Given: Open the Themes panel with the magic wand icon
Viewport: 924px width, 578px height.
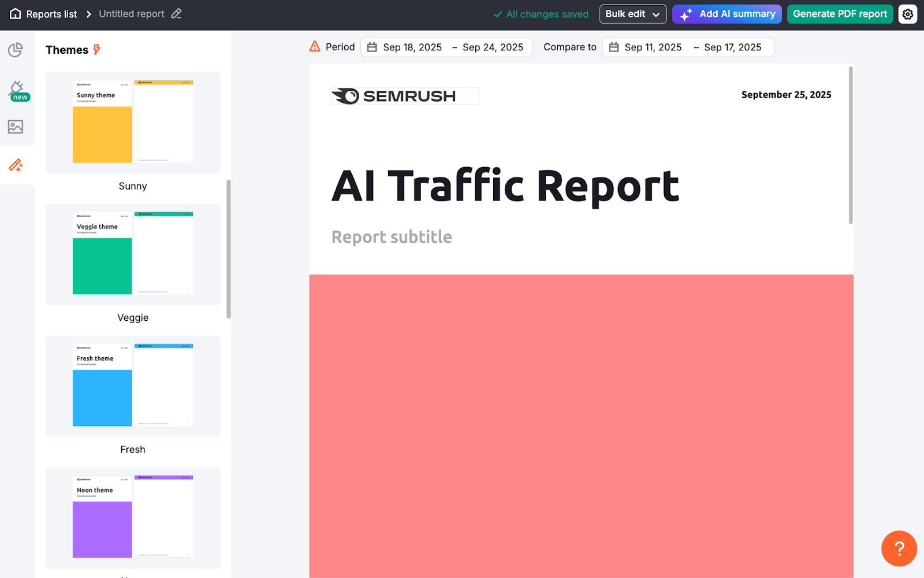Looking at the screenshot, I should [x=16, y=165].
